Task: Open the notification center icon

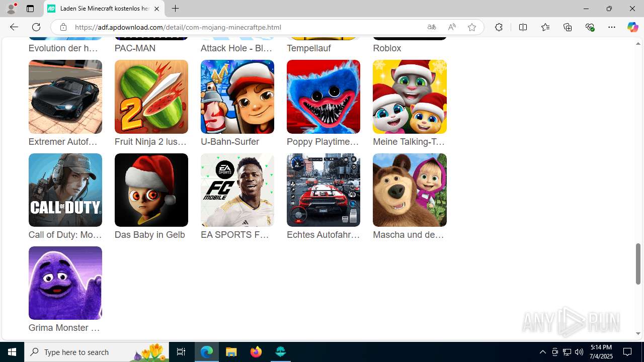Action: 628,352
